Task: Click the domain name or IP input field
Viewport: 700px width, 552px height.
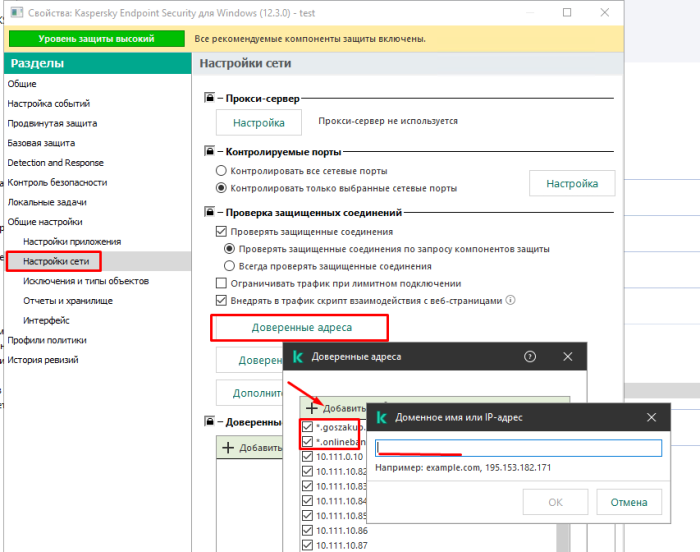Action: [518, 449]
